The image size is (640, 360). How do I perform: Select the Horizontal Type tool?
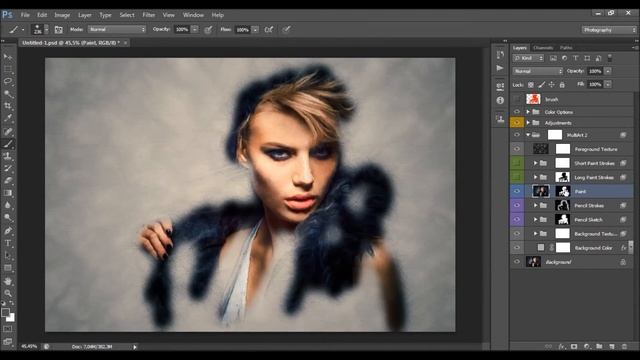tap(8, 243)
